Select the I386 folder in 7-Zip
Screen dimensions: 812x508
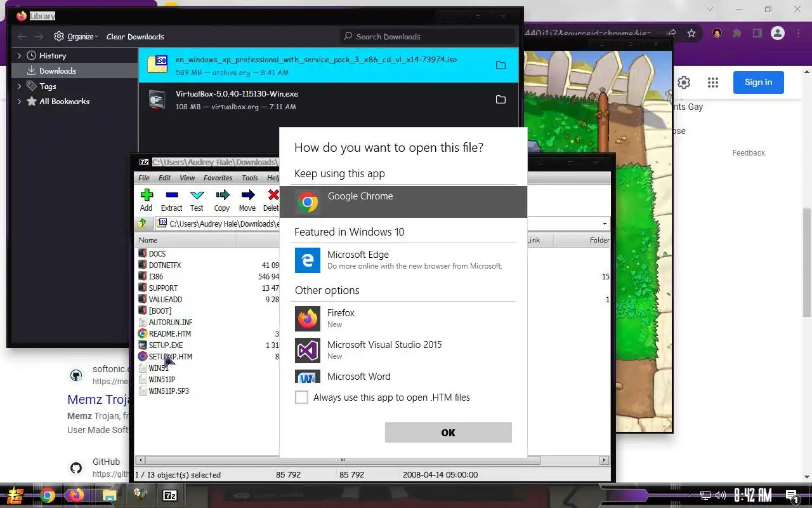(155, 277)
